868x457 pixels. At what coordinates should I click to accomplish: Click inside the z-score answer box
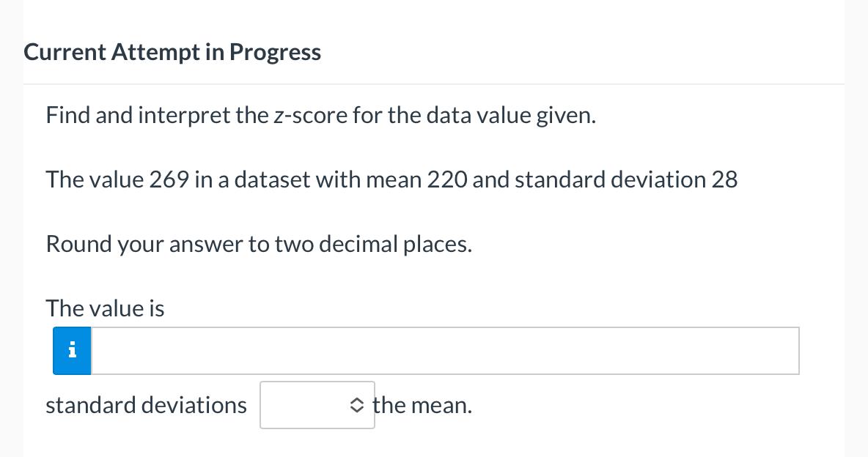pyautogui.click(x=440, y=351)
